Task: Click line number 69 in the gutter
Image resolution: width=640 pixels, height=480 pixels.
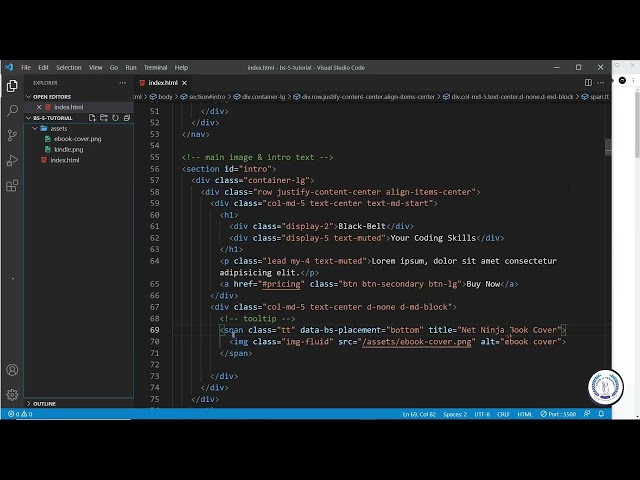Action: [155, 330]
